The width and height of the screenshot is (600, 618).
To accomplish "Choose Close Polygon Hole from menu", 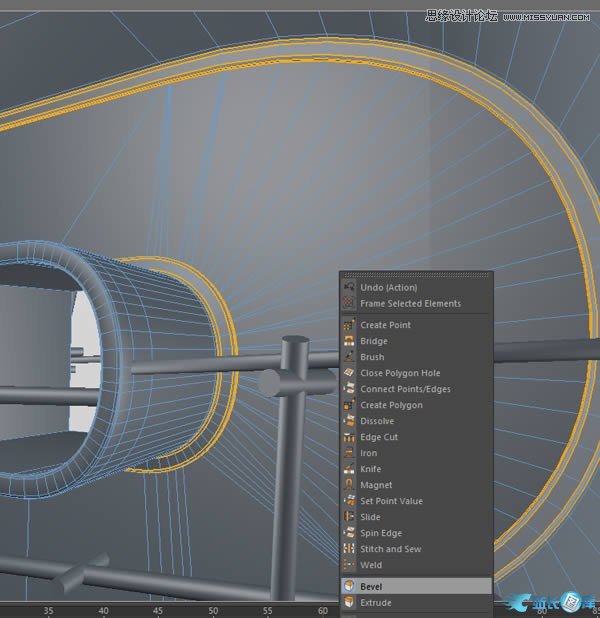I will (400, 373).
